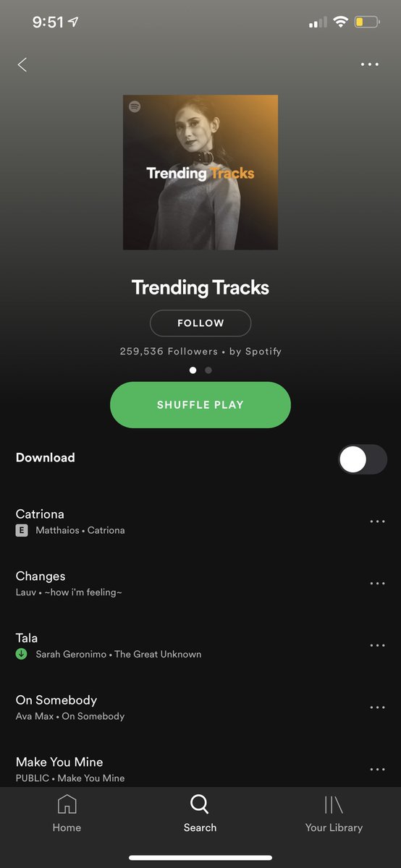Screen dimensions: 401x868
Task: Tap the Trending Tracks cover art
Action: pos(200,172)
